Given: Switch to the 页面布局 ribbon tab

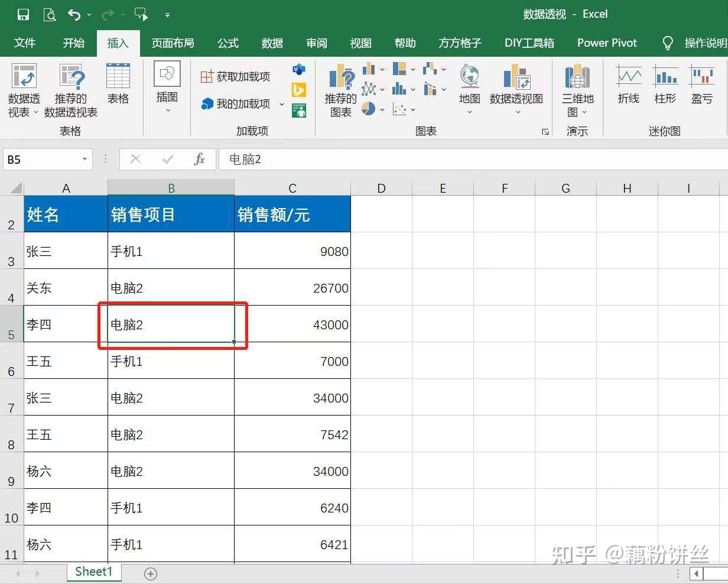Looking at the screenshot, I should pos(173,43).
